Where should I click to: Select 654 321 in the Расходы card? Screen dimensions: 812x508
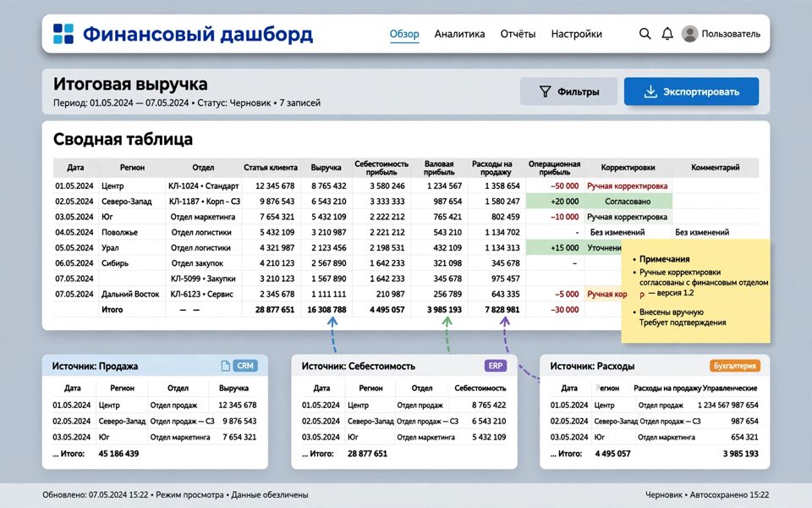tap(744, 437)
